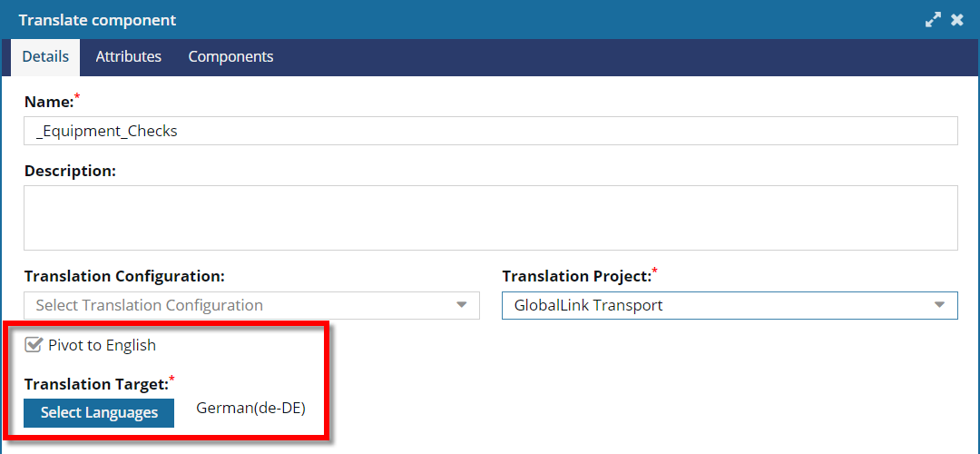The image size is (980, 454).
Task: Maximize the Translate component dialog
Action: (933, 20)
